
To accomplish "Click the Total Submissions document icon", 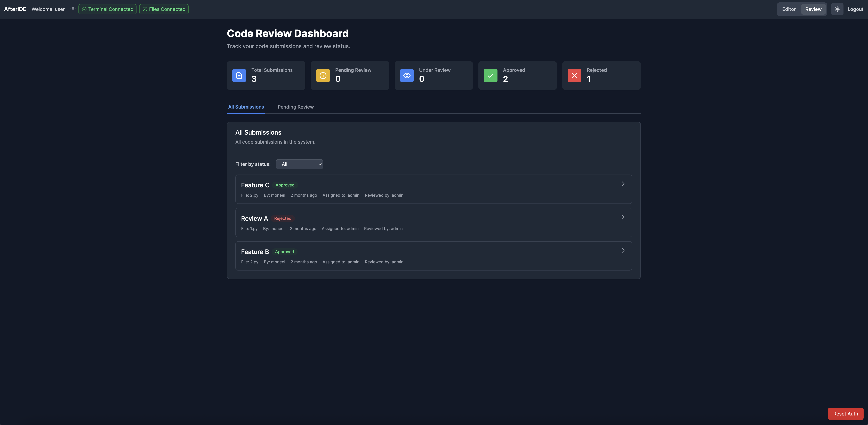I will (x=239, y=75).
